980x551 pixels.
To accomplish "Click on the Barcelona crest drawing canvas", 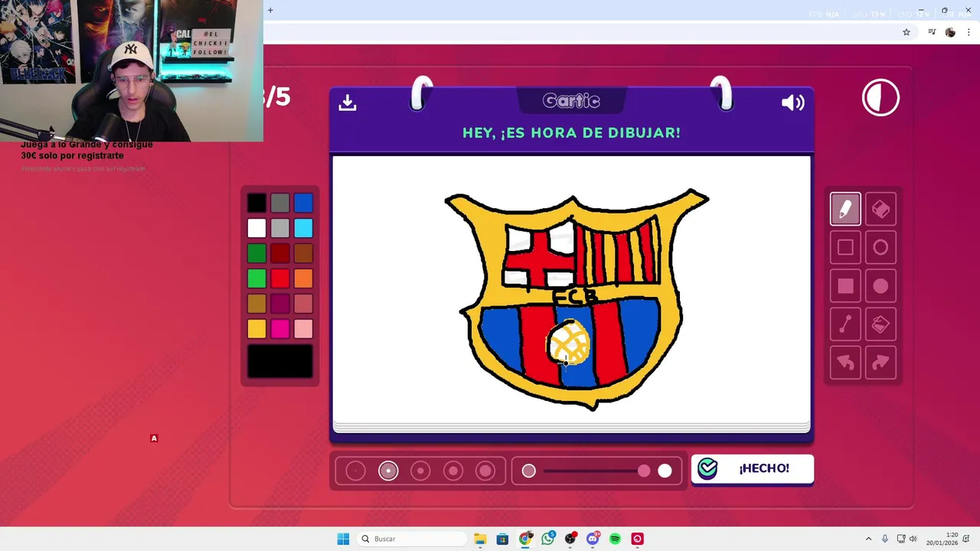I will (571, 291).
